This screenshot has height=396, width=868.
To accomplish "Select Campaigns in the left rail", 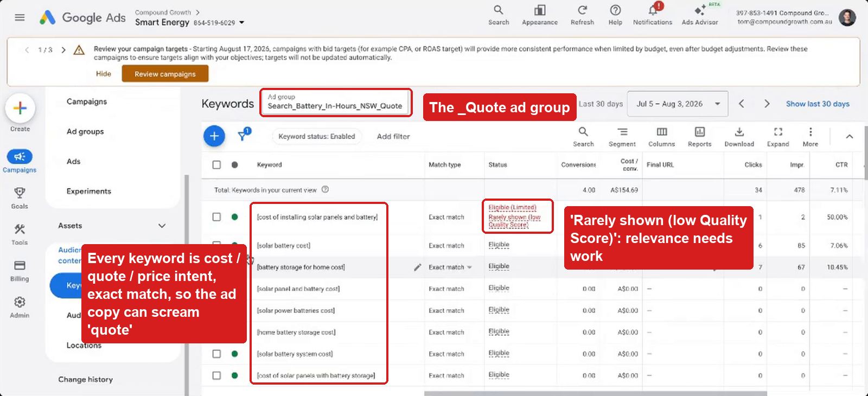I will click(20, 161).
